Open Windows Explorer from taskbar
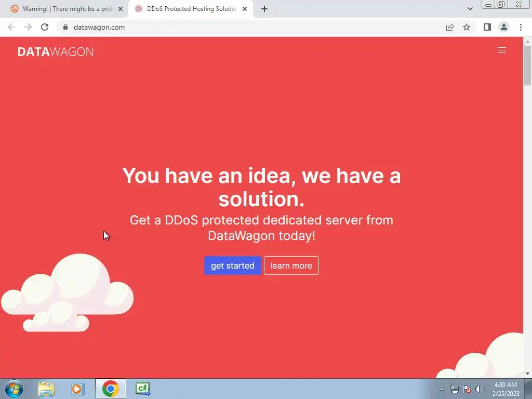Image resolution: width=532 pixels, height=399 pixels. (x=46, y=389)
